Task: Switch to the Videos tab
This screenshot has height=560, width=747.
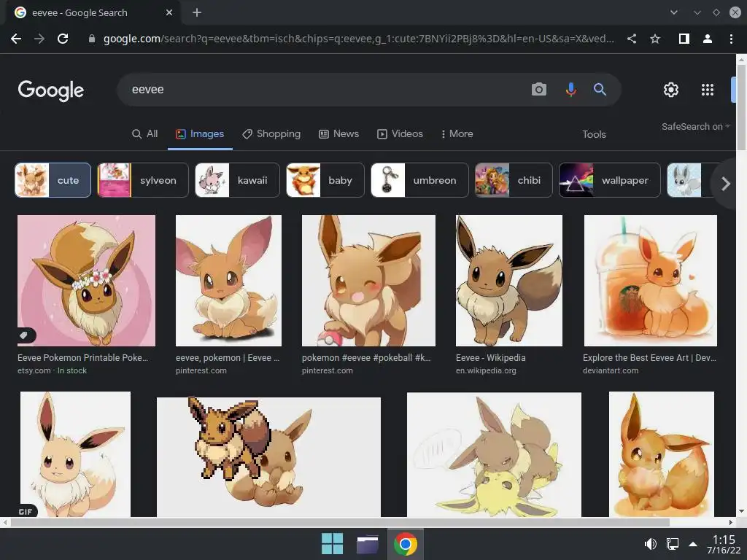Action: pyautogui.click(x=400, y=134)
